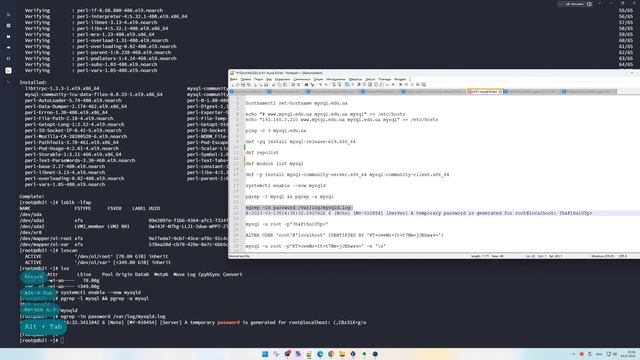Click the Copy icon in Notepad++ toolbar
The image size is (640, 360).
[280, 84]
